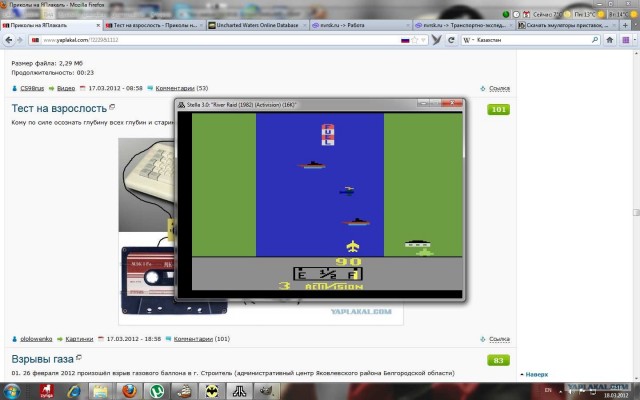
Task: Click the 'Продолжительность: 00:23' text
Action: [x=53, y=73]
